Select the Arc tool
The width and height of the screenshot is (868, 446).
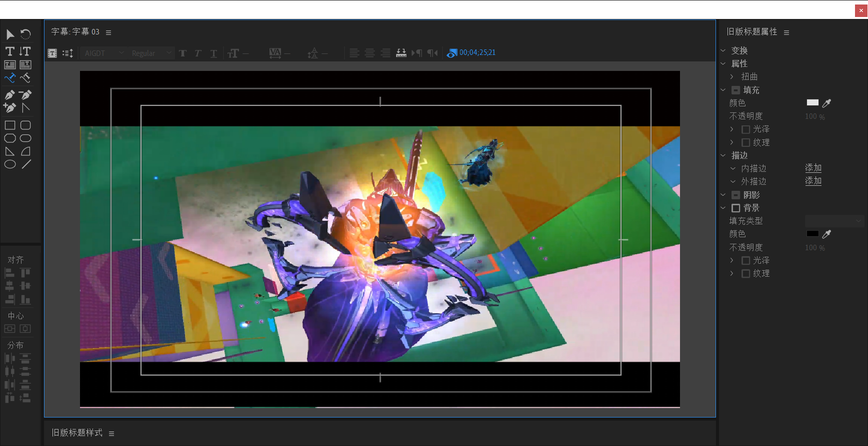pos(25,151)
